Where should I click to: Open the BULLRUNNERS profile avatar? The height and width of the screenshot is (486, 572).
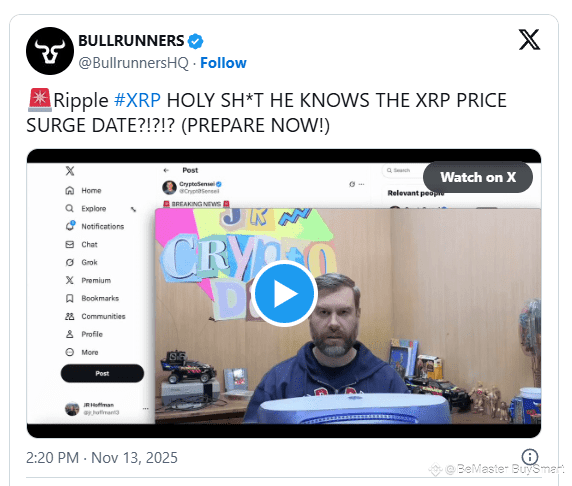[x=50, y=51]
